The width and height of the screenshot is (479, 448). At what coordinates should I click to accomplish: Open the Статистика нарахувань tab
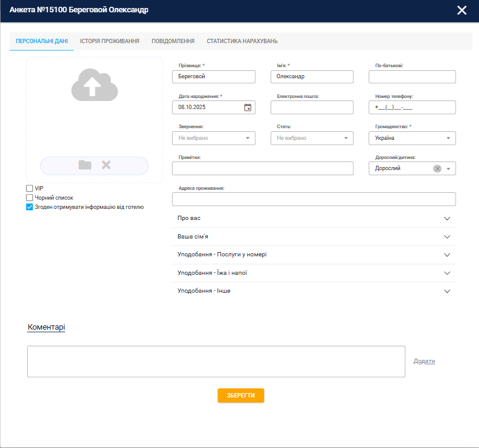242,41
